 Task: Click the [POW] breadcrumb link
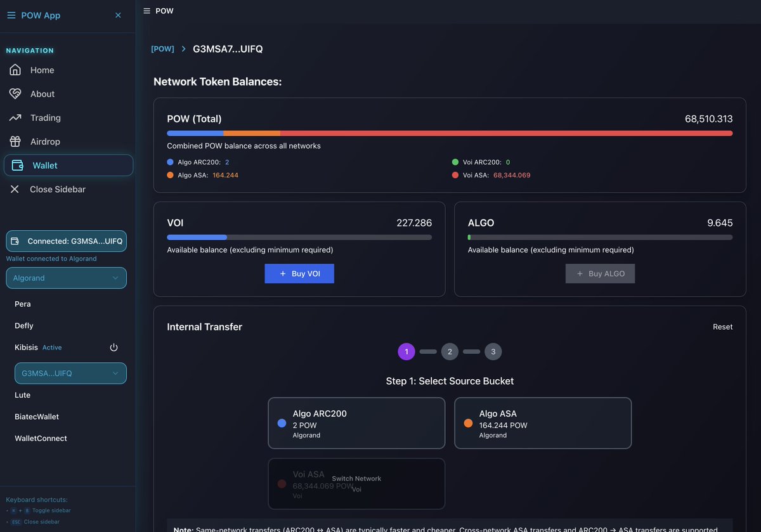162,49
